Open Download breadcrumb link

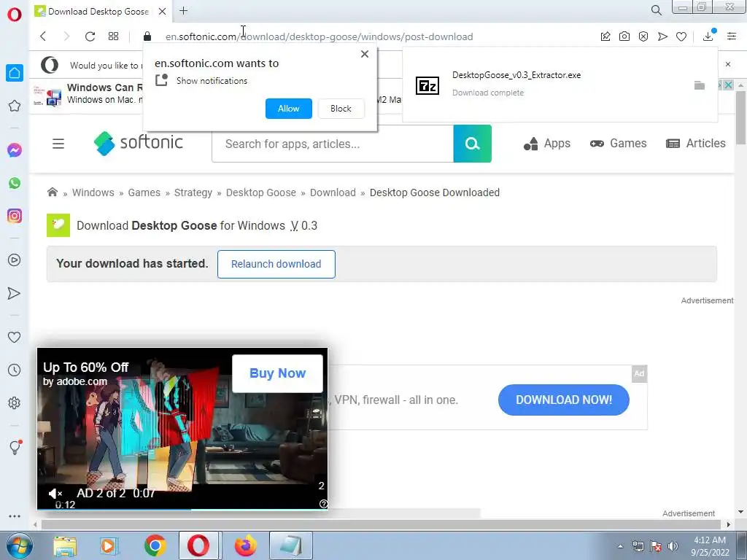click(333, 192)
